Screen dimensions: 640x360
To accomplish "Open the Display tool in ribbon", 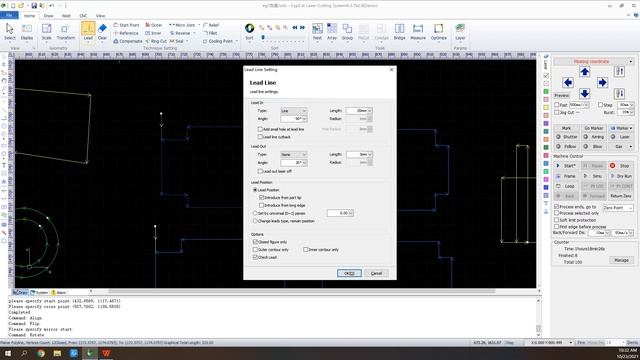I will (27, 32).
